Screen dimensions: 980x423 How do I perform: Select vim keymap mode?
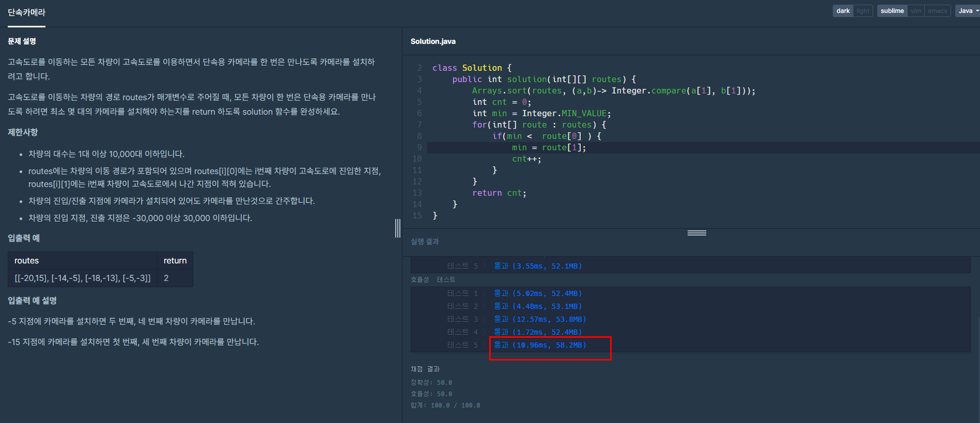(916, 11)
